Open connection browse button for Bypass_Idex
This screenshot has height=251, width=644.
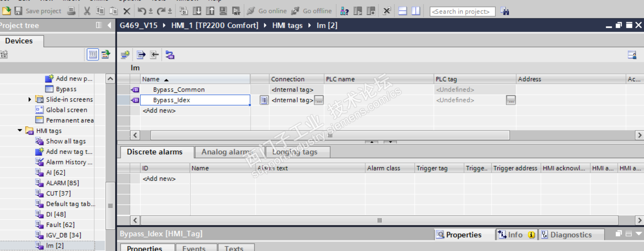(319, 100)
